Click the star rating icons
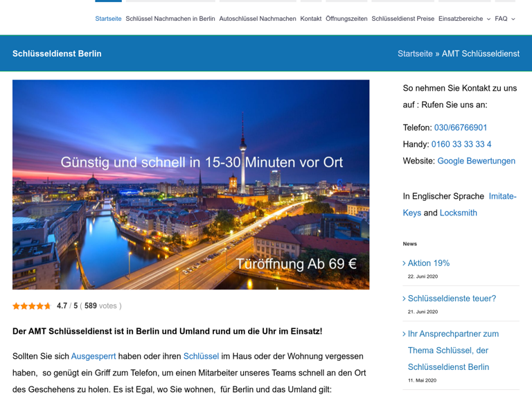The image size is (532, 399). pos(32,305)
